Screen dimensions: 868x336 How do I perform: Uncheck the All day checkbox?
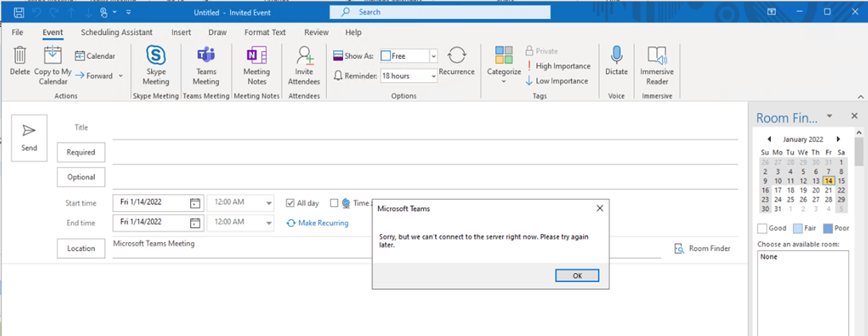[x=290, y=203]
